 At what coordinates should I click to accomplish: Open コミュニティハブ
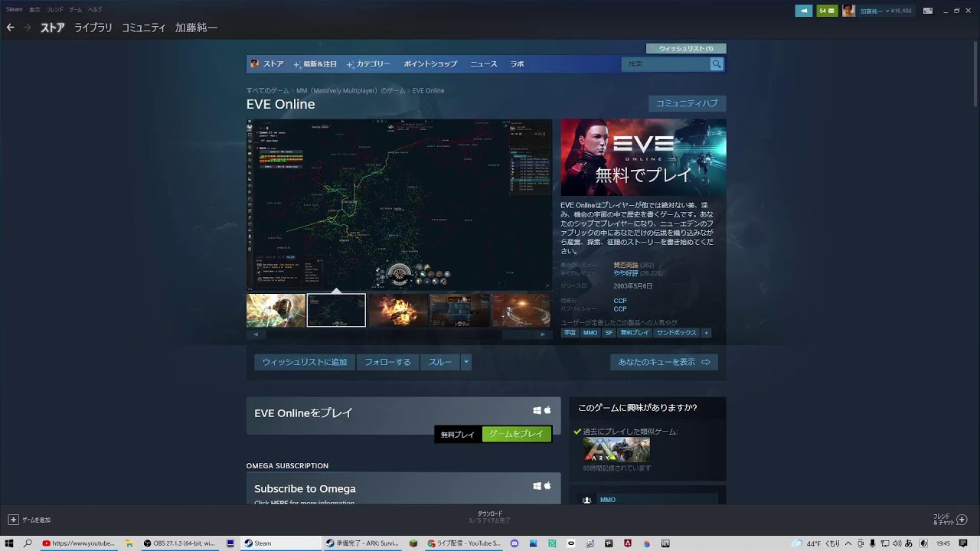[687, 103]
